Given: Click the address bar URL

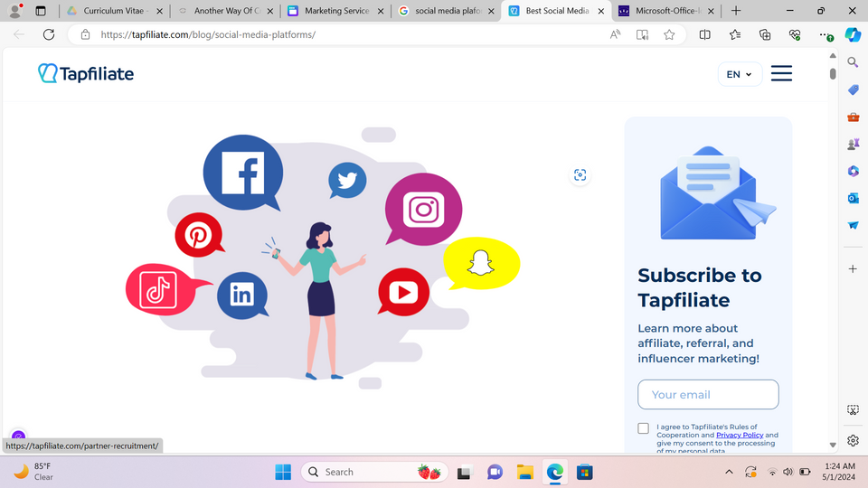Looking at the screenshot, I should pyautogui.click(x=208, y=34).
